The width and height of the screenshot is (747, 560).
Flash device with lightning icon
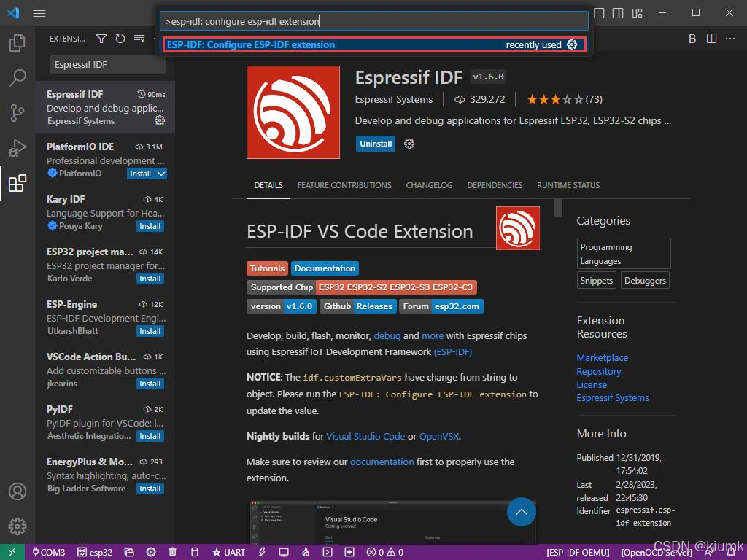pyautogui.click(x=262, y=553)
